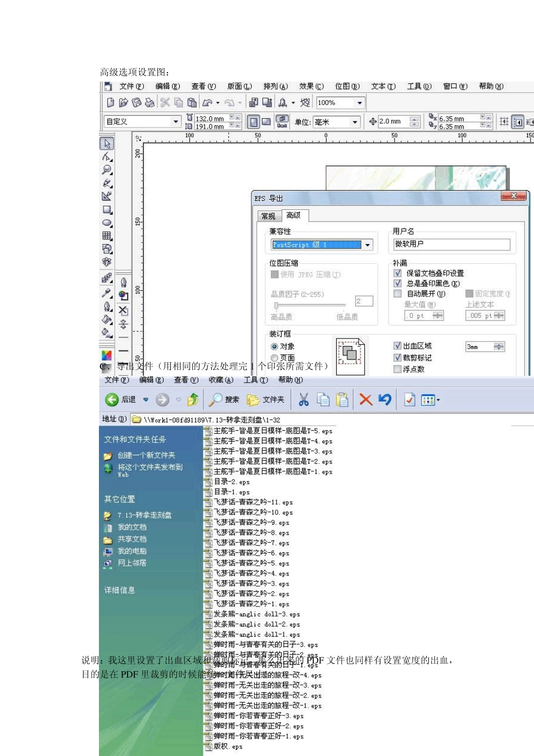Click the Explorer Undo arrow icon
Screen dimensions: 534x756
click(385, 399)
